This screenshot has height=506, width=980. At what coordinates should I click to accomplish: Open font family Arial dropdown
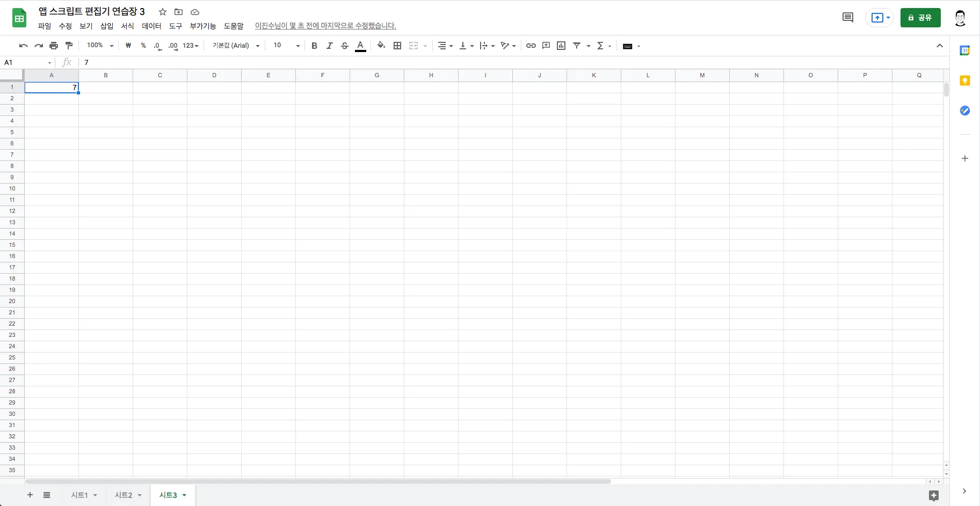tap(236, 46)
